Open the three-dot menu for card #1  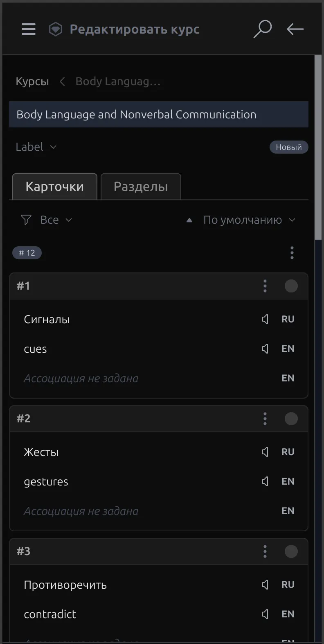pos(265,286)
